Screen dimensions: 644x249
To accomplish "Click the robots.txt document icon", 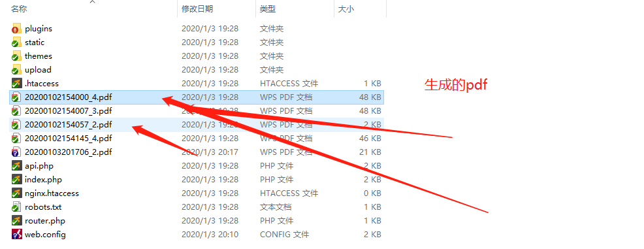I will [16, 207].
